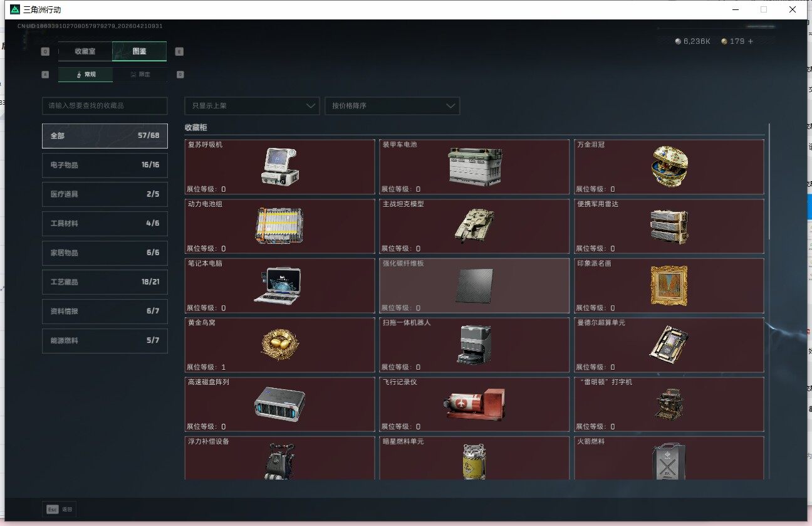
Task: Select the 飞行记录仪 flight recorder icon
Action: coord(474,404)
